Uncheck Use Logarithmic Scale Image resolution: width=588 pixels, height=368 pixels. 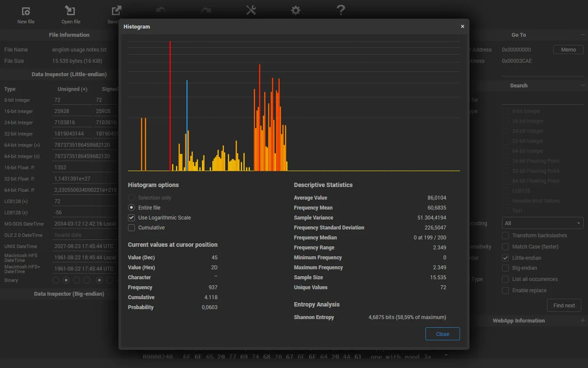(x=131, y=218)
